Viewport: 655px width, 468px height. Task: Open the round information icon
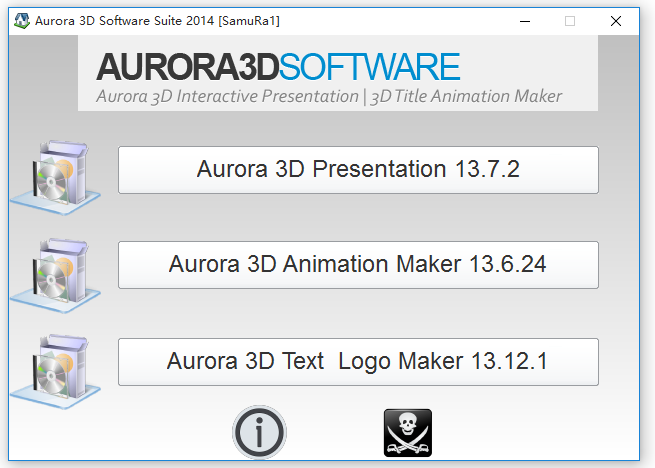tap(259, 432)
